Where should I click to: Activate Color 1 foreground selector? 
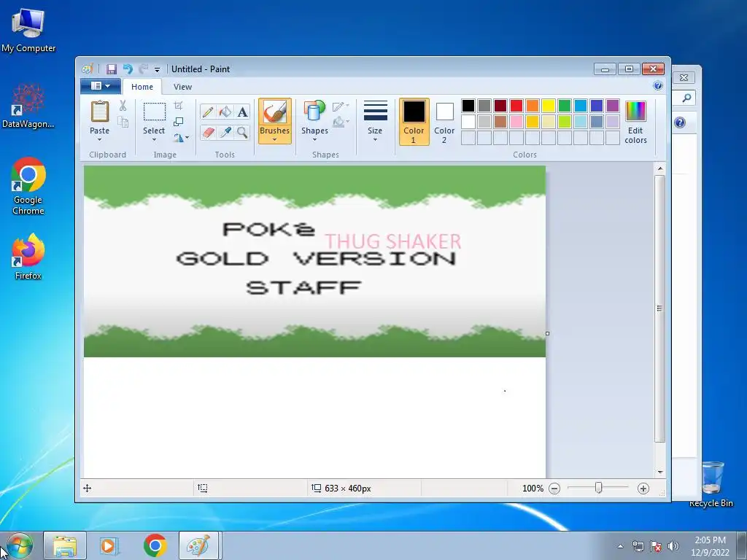[x=414, y=122]
